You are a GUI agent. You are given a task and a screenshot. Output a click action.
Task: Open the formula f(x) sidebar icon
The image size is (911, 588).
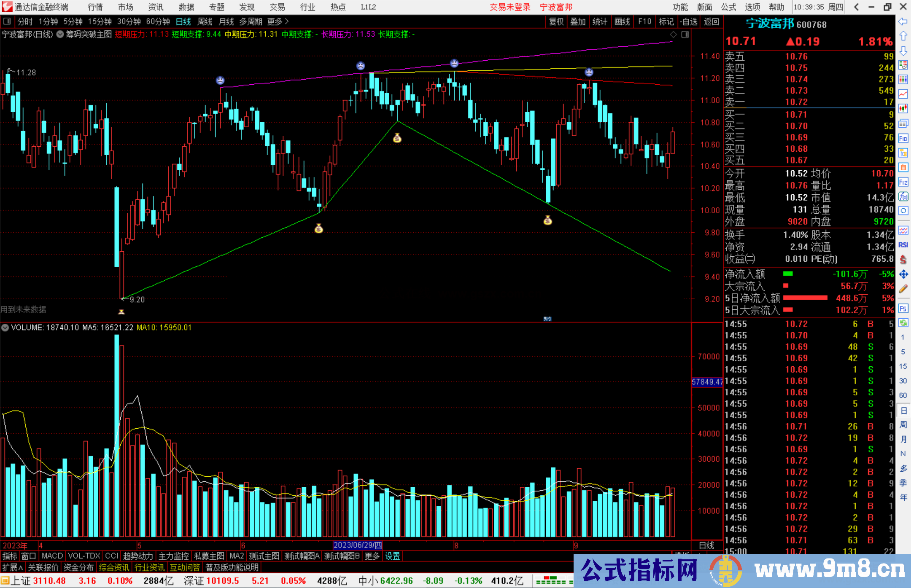(x=903, y=196)
